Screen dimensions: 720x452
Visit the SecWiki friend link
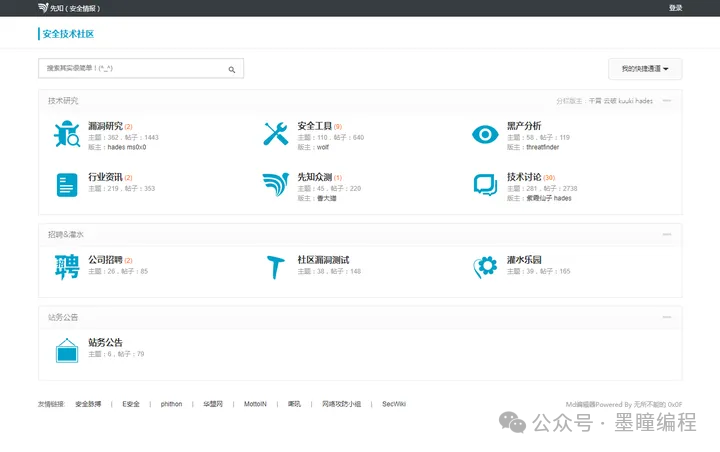pos(394,404)
